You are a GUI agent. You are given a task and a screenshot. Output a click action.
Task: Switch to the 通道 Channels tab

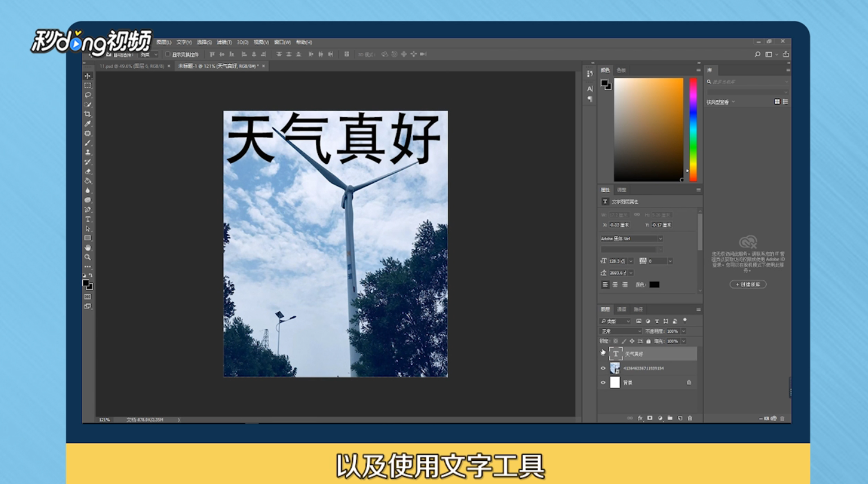click(x=621, y=310)
